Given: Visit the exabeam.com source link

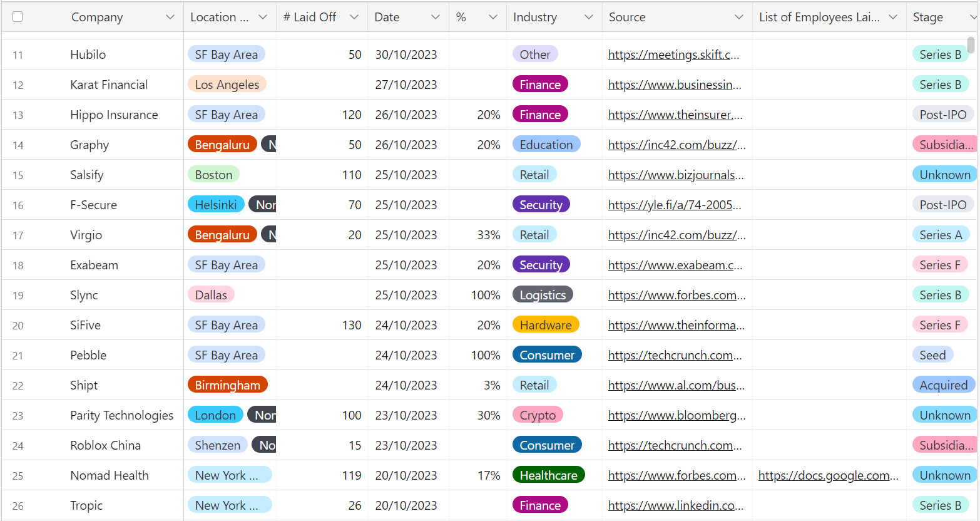Looking at the screenshot, I should [x=675, y=265].
